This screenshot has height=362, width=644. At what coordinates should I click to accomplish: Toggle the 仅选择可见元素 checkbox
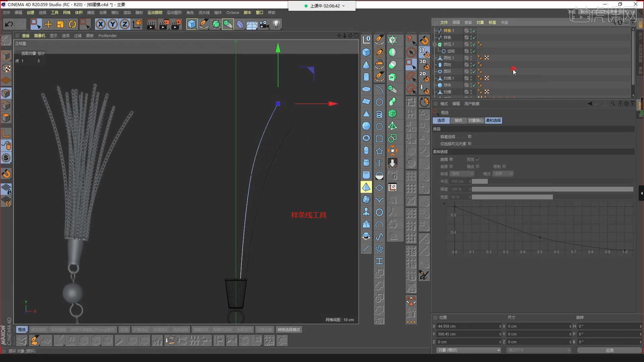coord(470,143)
